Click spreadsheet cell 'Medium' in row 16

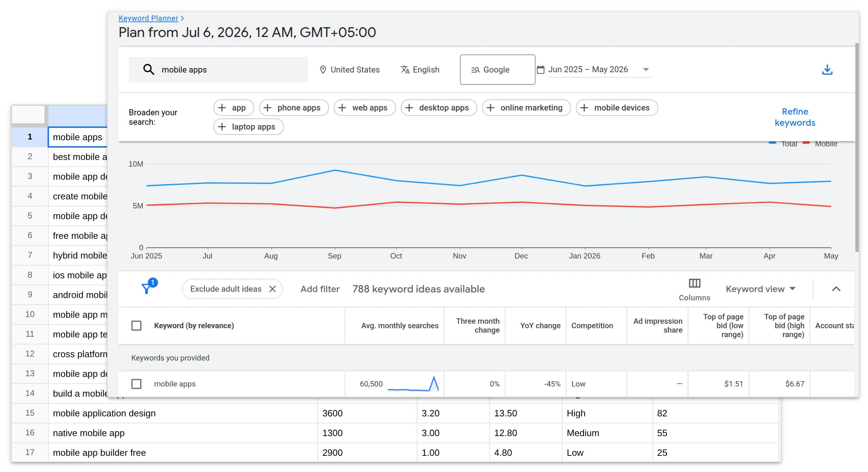point(607,433)
